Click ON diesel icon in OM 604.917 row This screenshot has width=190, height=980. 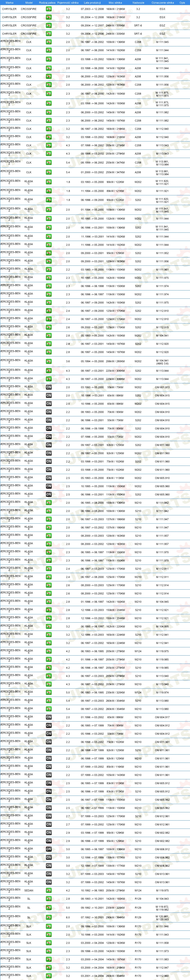[49, 717]
